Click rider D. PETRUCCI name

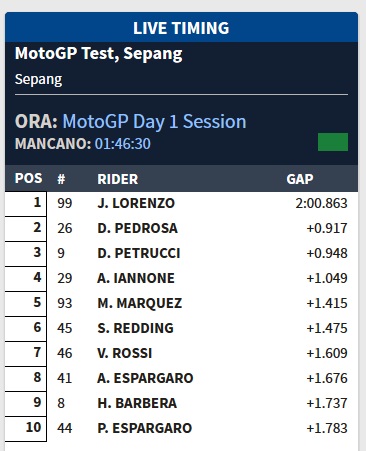[x=139, y=253]
